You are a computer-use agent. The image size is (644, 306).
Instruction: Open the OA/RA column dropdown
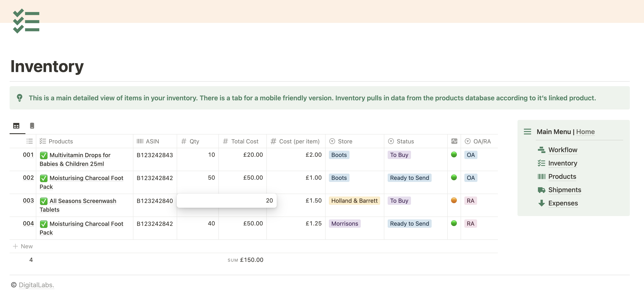tap(467, 141)
